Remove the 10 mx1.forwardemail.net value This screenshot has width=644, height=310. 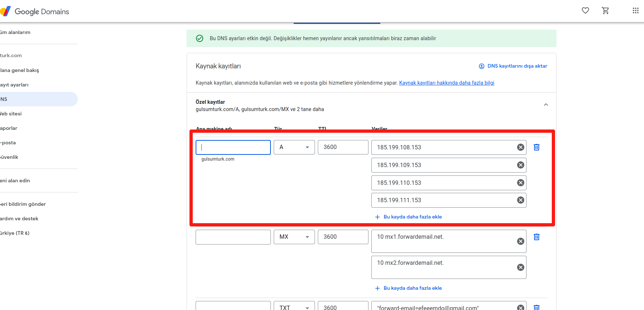[x=521, y=241]
